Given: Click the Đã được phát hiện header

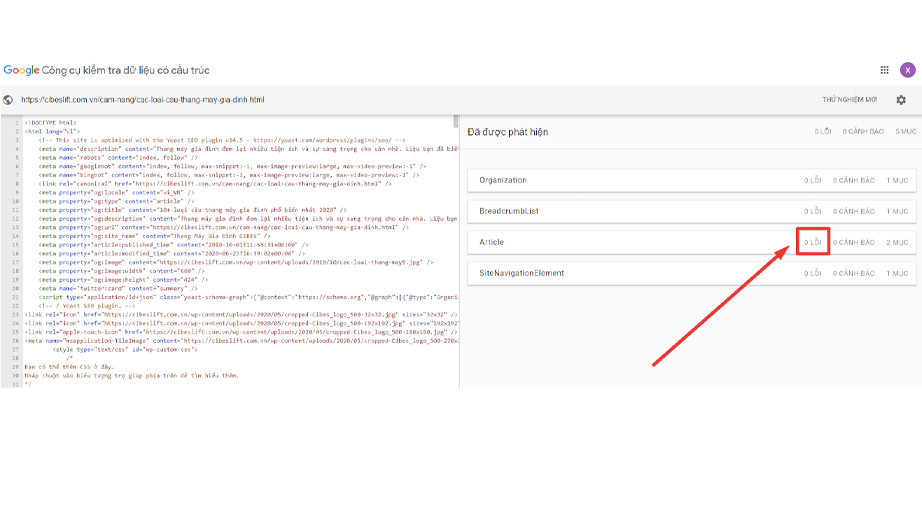Looking at the screenshot, I should (508, 131).
